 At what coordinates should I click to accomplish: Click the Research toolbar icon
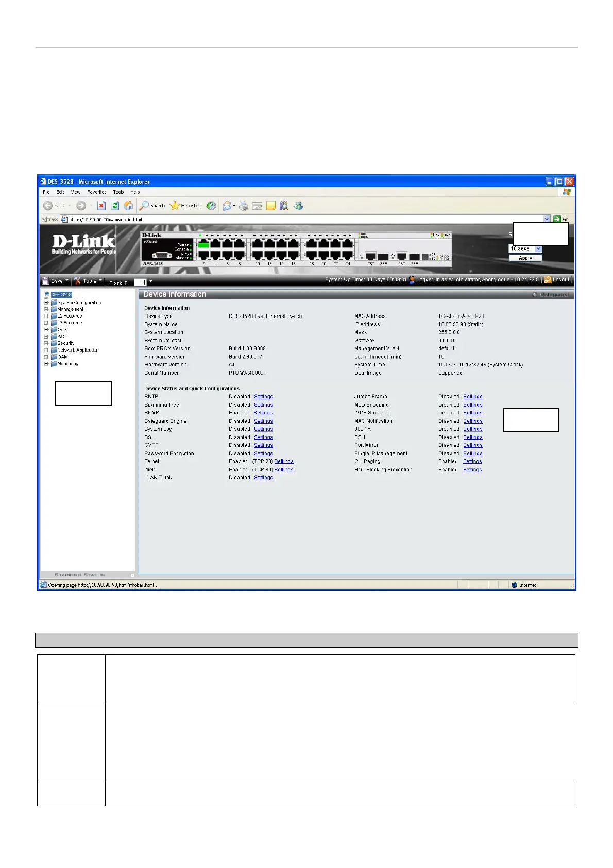(x=284, y=206)
